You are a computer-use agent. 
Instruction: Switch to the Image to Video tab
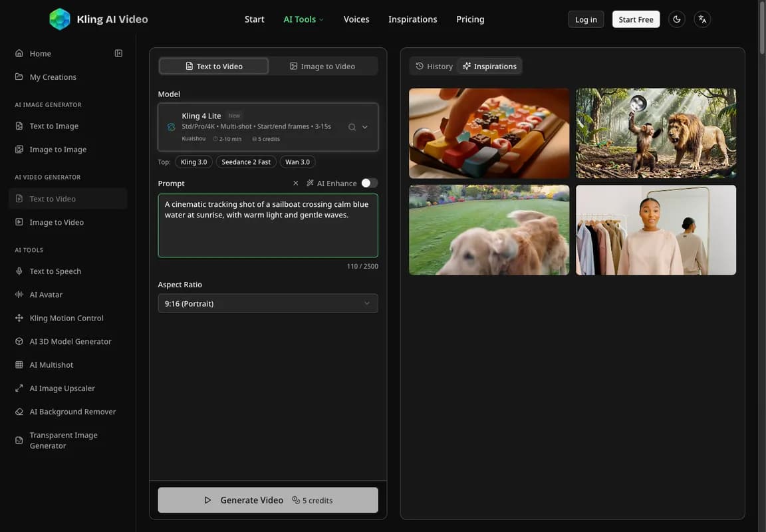322,66
